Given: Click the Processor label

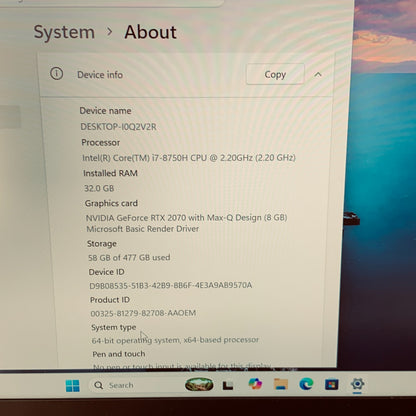Looking at the screenshot, I should 101,142.
